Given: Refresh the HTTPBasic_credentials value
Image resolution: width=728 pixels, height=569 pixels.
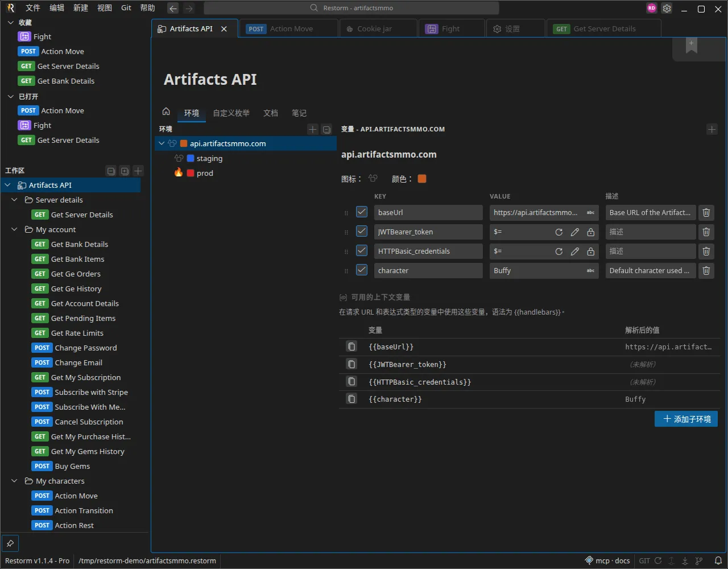Looking at the screenshot, I should 559,251.
